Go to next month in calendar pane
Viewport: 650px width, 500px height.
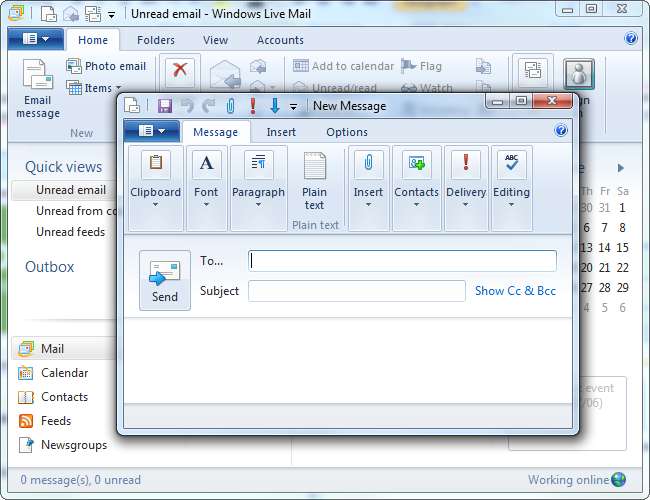620,168
